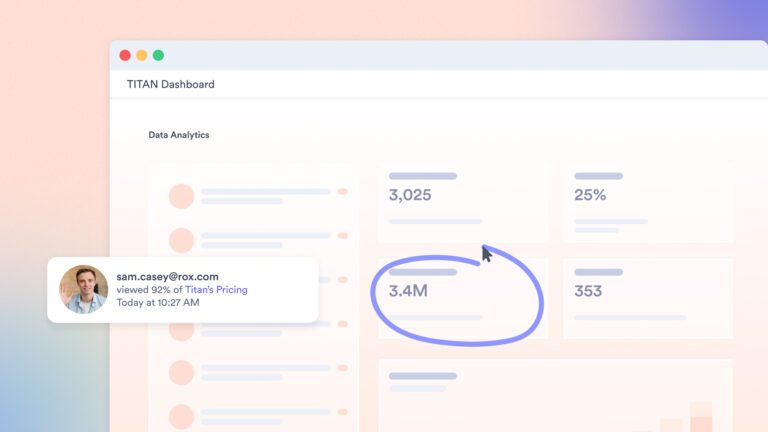Click the bar chart bars at bottom right
Screen dimensions: 768x432
click(x=688, y=418)
